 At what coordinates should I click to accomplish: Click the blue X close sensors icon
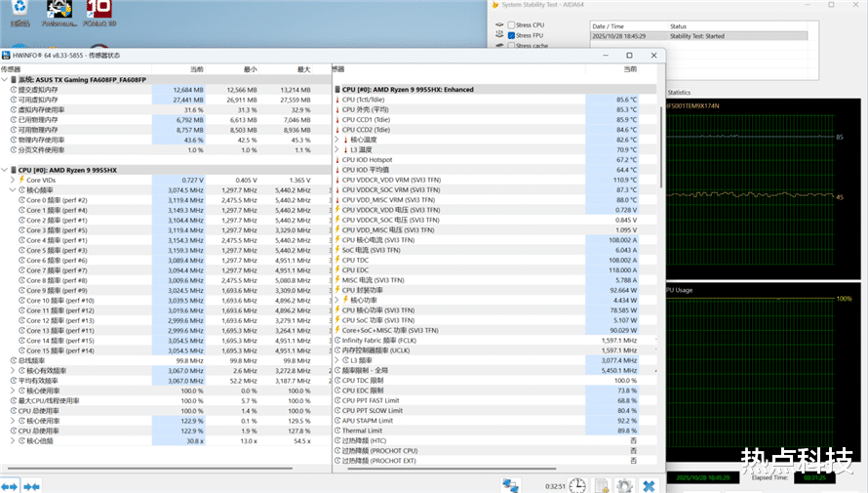650,484
